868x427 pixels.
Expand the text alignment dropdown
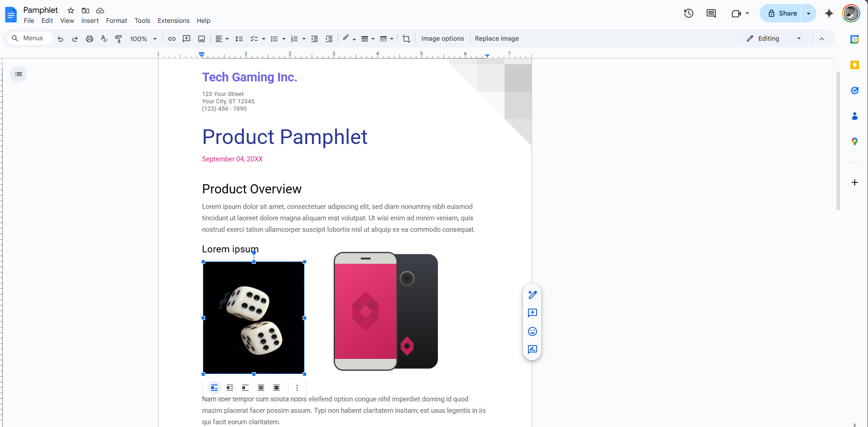point(227,38)
